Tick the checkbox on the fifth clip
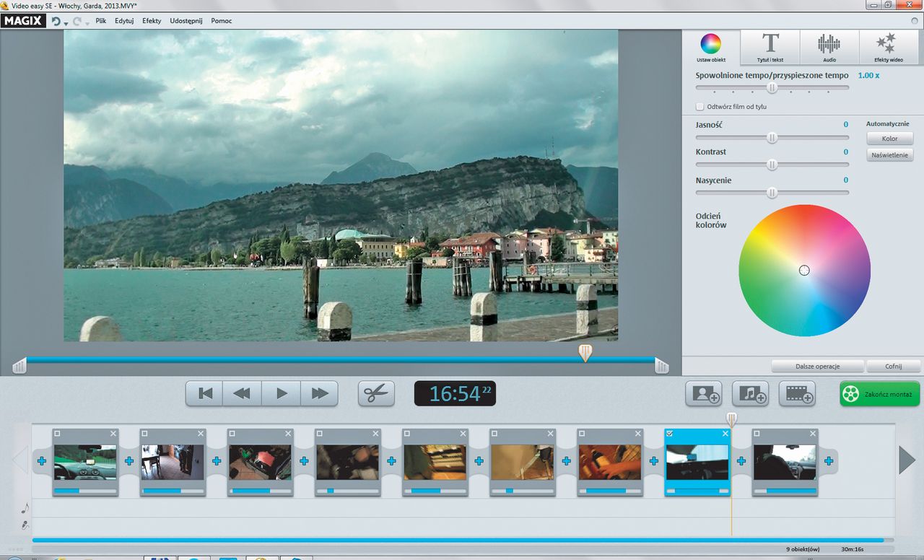Image resolution: width=924 pixels, height=560 pixels. point(408,433)
